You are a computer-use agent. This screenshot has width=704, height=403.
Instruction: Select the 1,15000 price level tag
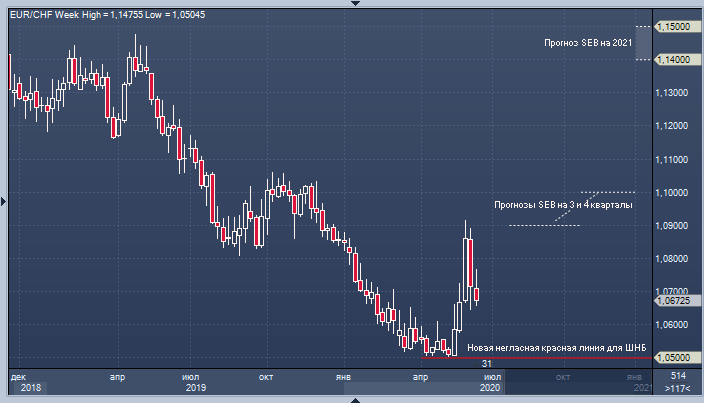[675, 27]
